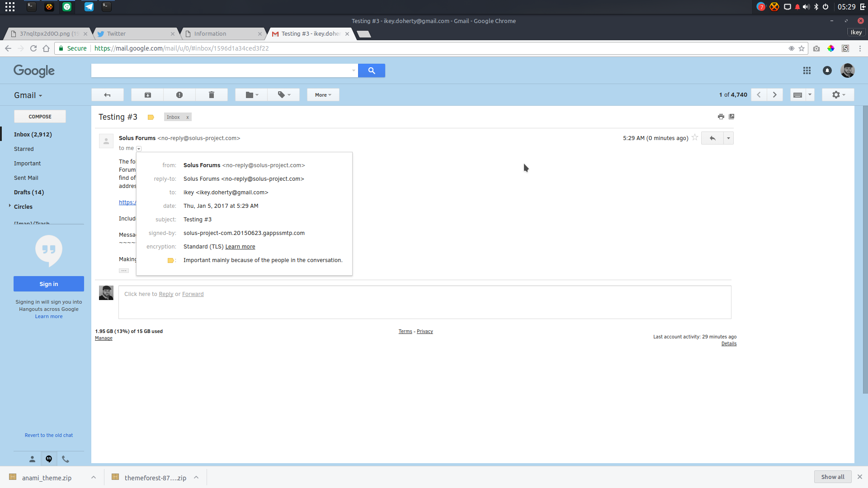Image resolution: width=868 pixels, height=488 pixels.
Task: Open the applications grid launcher
Action: point(10,7)
